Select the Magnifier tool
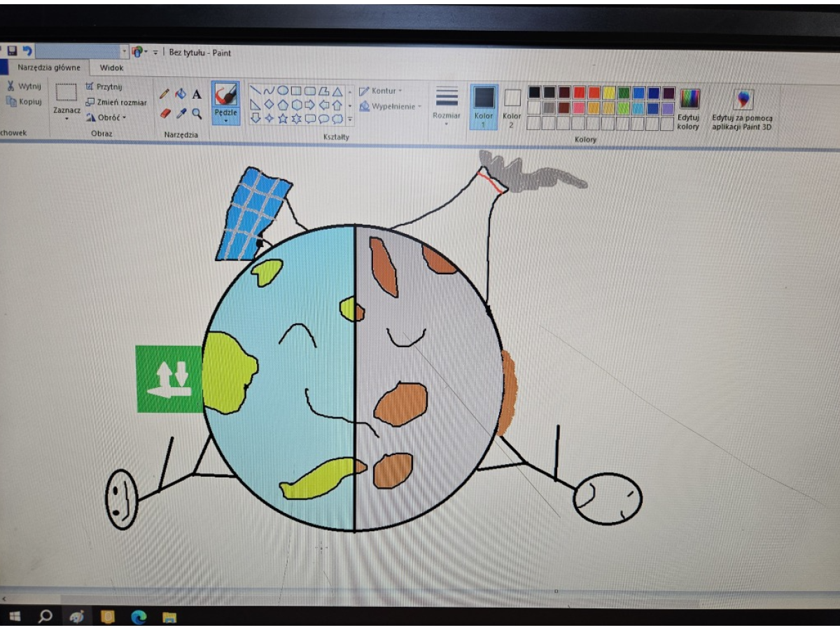The height and width of the screenshot is (630, 840). (197, 113)
